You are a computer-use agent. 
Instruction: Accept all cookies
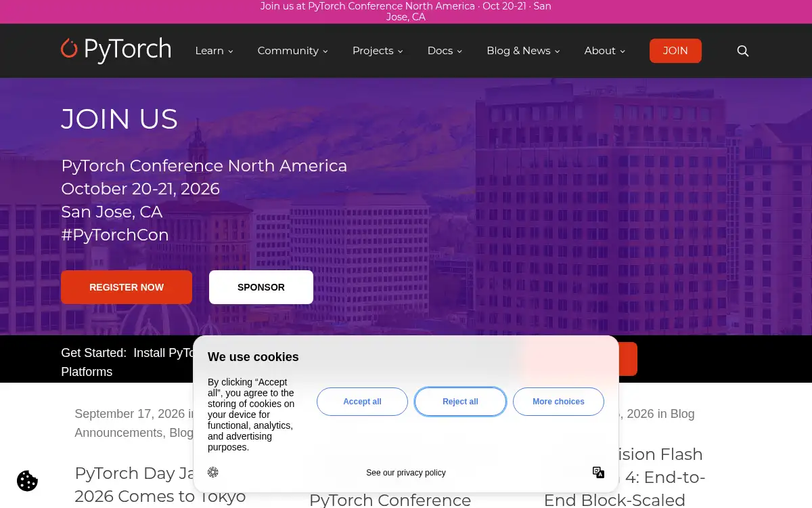point(362,402)
